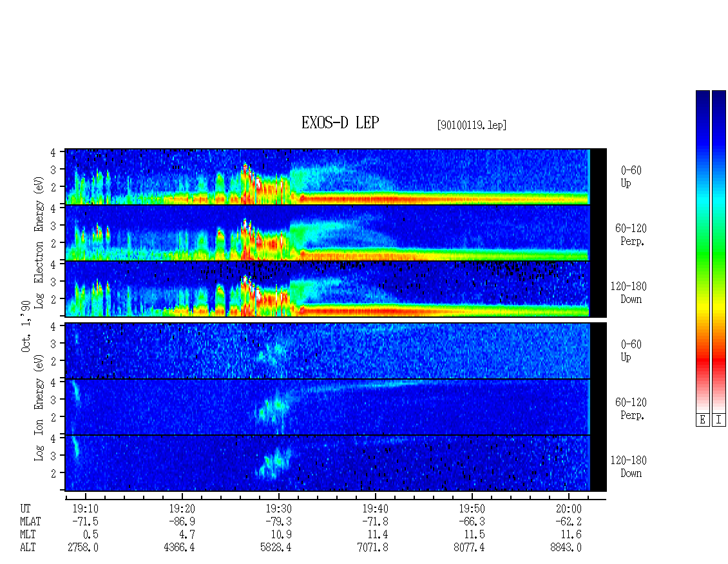Click the 19:10 UT tick label

pos(85,509)
